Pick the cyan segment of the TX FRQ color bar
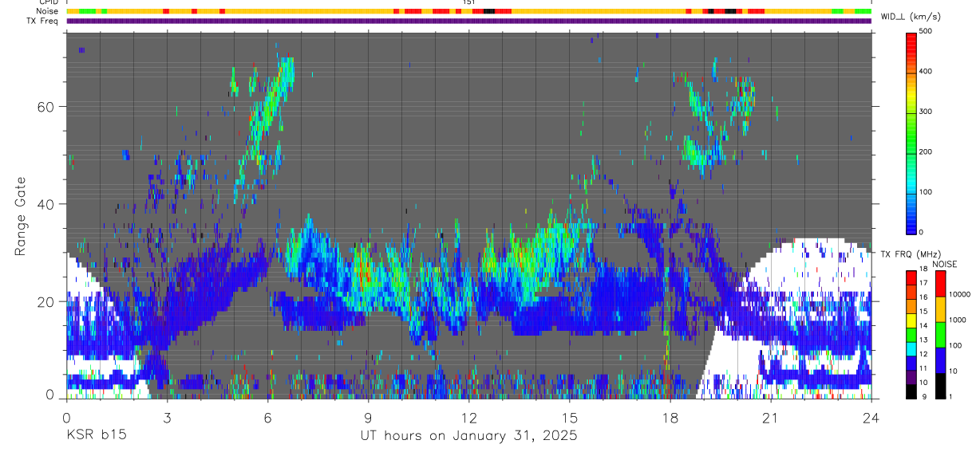 (x=911, y=348)
